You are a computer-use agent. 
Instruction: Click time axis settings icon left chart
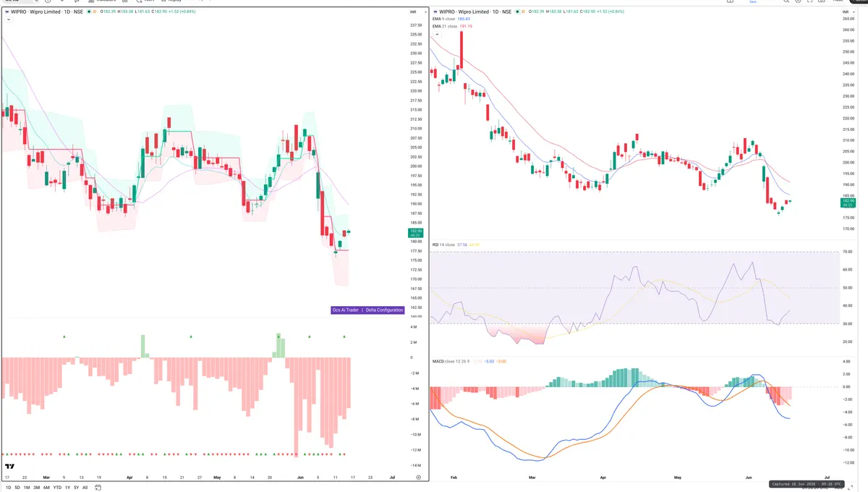(x=419, y=478)
